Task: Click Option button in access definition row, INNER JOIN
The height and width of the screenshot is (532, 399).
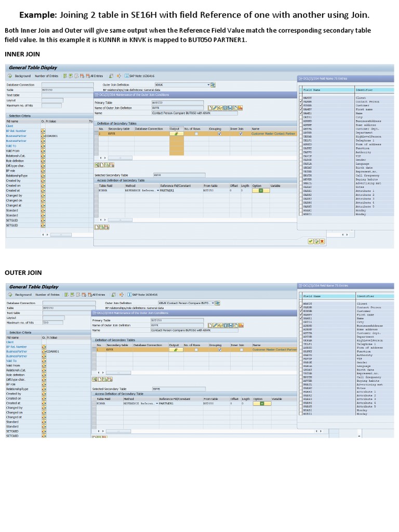Action: tap(261, 191)
